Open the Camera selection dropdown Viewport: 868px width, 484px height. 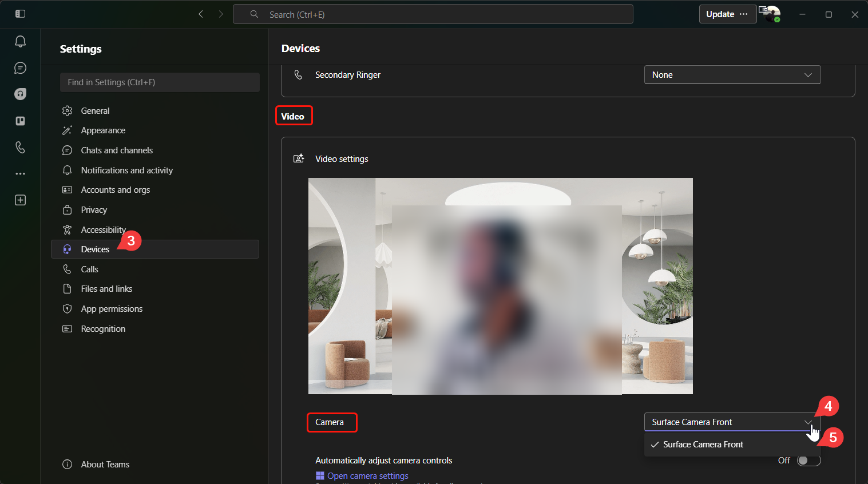point(732,422)
